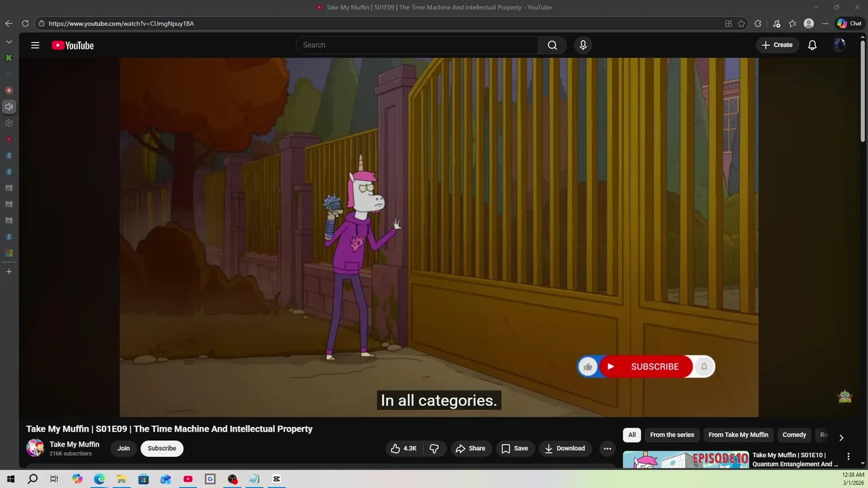This screenshot has height=488, width=868.
Task: Open media control music note icon
Action: [x=776, y=24]
